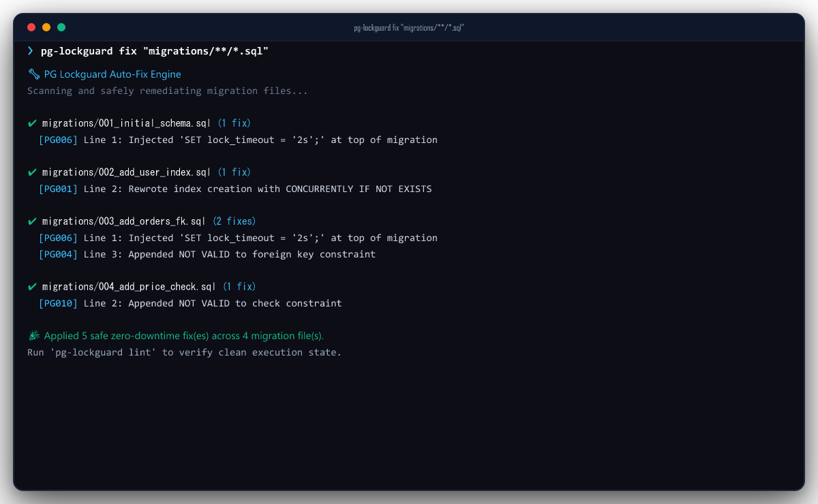Viewport: 818px width, 504px height.
Task: Click checkmark next to 004_add_price_check.sql
Action: click(x=32, y=287)
